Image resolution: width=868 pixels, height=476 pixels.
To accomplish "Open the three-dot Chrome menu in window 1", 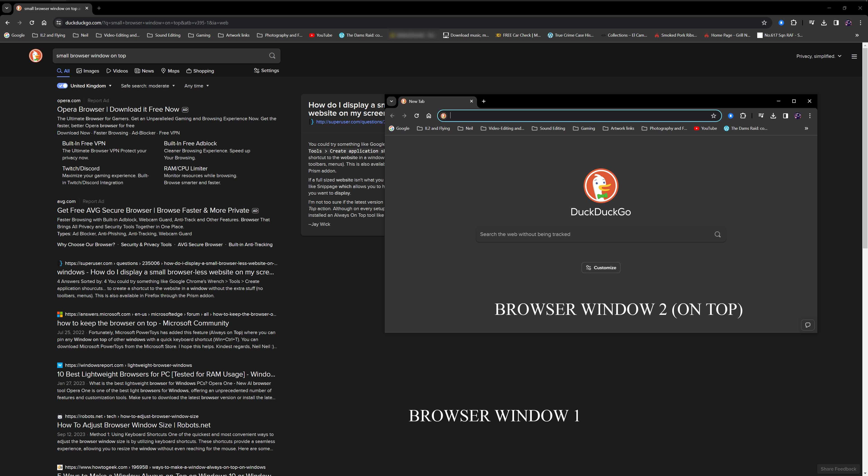I will coord(861,23).
